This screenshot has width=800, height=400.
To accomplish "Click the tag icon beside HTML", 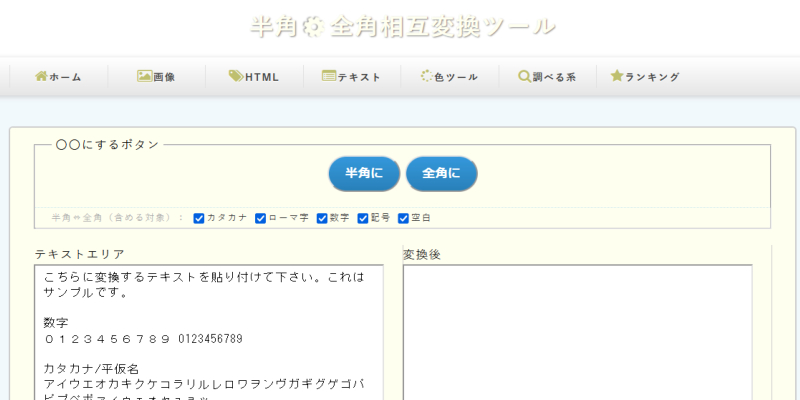I will click(x=235, y=76).
